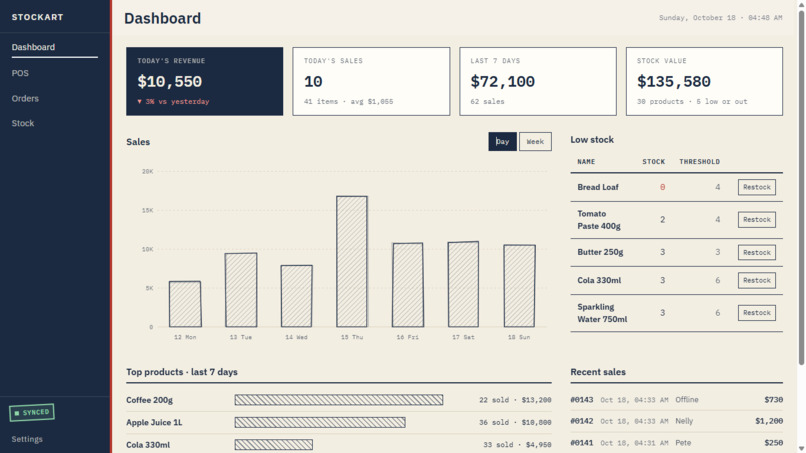Click the 'Recent sales' heading

pyautogui.click(x=598, y=372)
